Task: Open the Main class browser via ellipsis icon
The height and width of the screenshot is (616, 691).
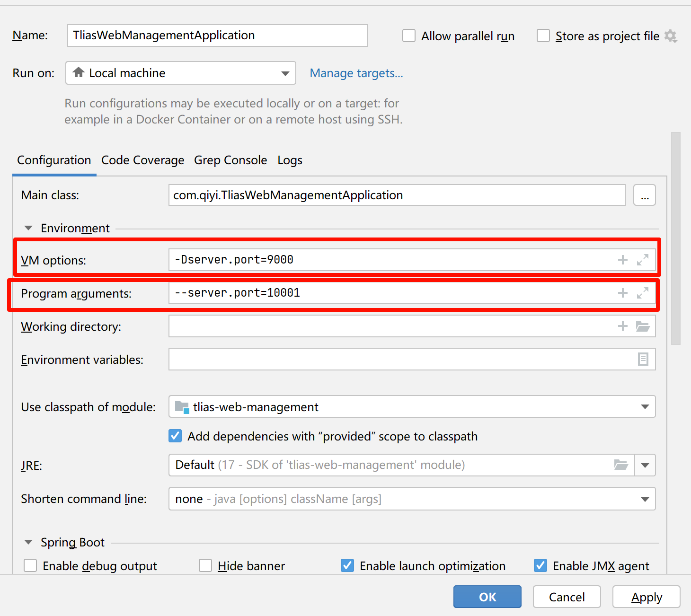Action: coord(644,195)
